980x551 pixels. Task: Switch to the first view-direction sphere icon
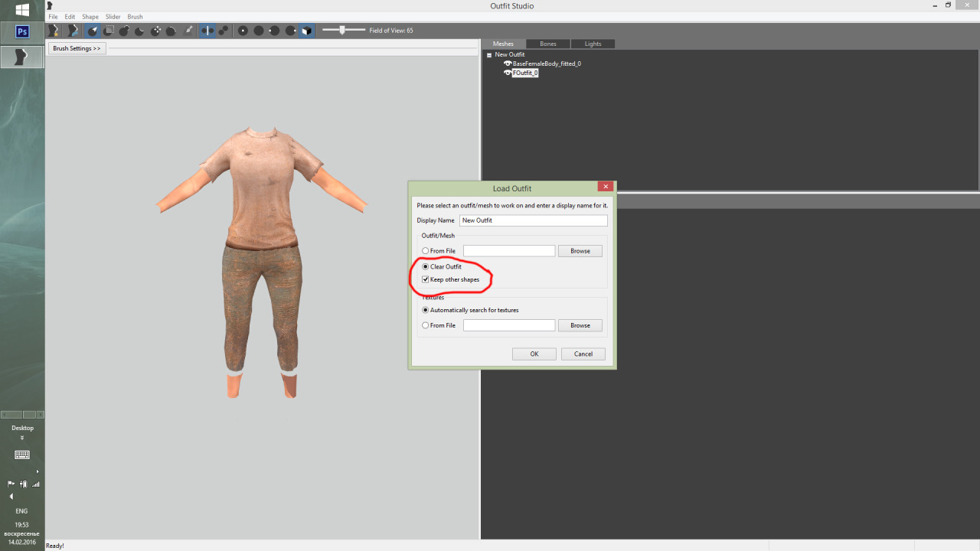(x=243, y=31)
